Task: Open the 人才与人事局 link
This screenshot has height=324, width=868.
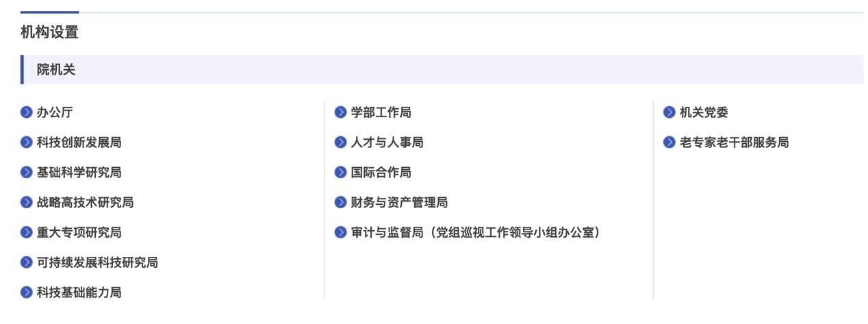Action: coord(387,142)
